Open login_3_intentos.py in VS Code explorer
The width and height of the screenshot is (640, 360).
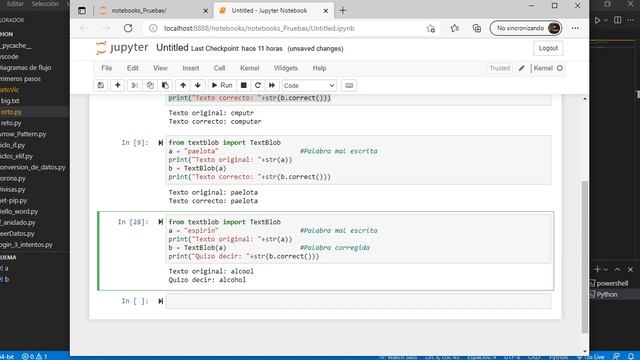click(x=26, y=244)
